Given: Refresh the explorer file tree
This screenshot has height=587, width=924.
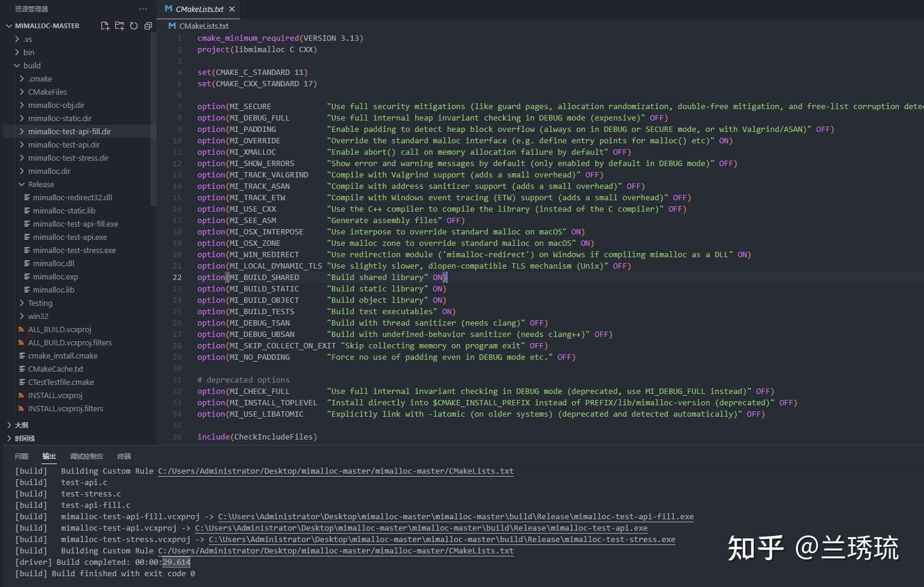Looking at the screenshot, I should (x=134, y=26).
